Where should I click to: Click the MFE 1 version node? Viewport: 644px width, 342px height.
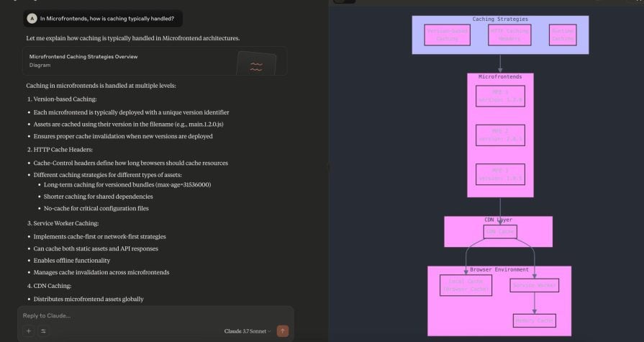(x=500, y=96)
